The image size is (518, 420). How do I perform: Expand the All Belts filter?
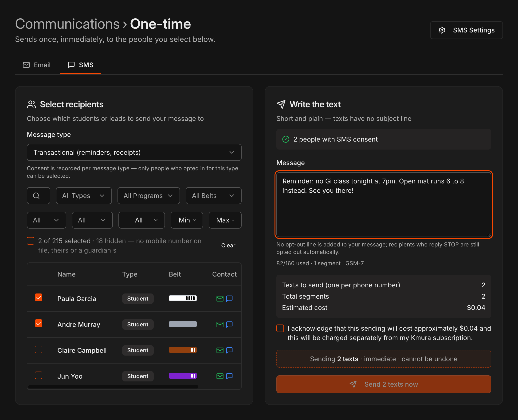213,195
